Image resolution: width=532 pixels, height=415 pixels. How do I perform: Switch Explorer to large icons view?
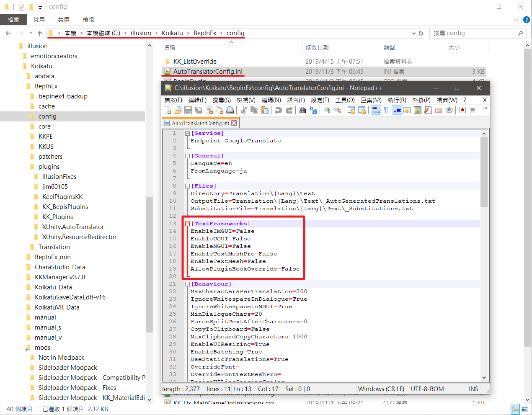point(524,409)
